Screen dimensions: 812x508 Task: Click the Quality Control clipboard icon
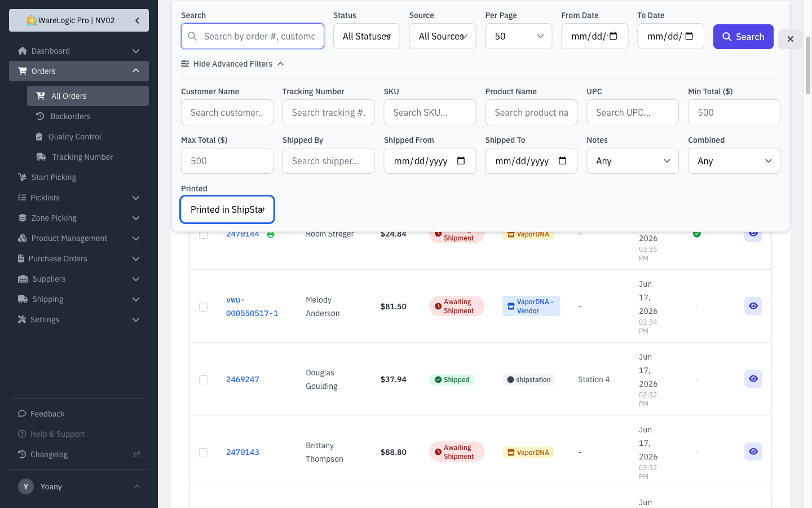pos(39,137)
